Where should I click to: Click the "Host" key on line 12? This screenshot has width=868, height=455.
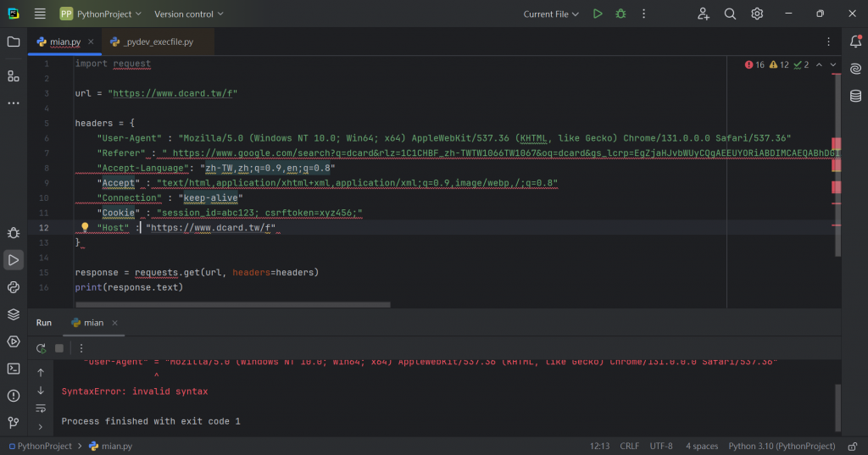[x=113, y=227]
